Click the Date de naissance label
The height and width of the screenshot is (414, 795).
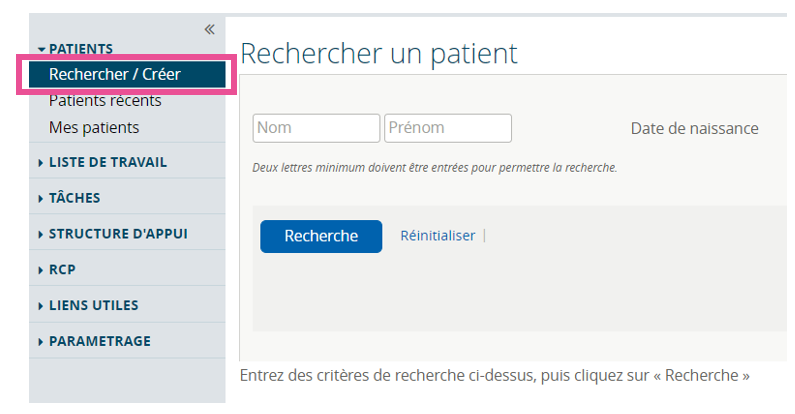click(694, 129)
